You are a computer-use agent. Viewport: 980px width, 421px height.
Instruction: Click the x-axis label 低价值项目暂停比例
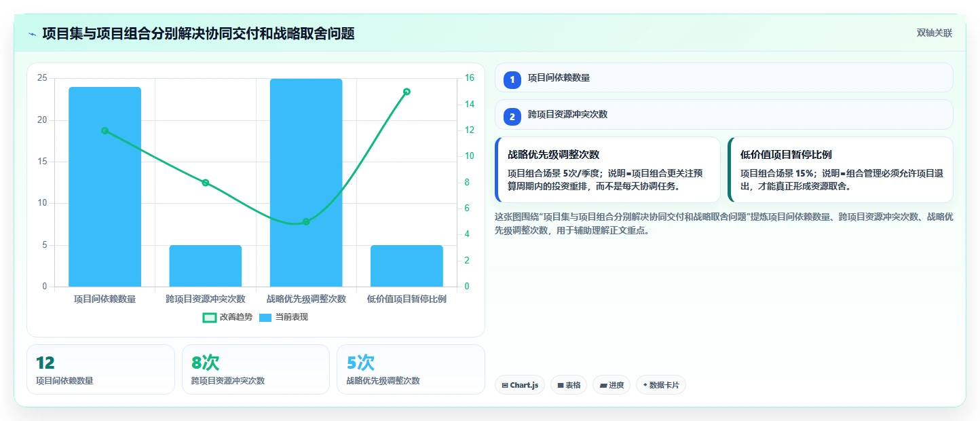point(407,299)
